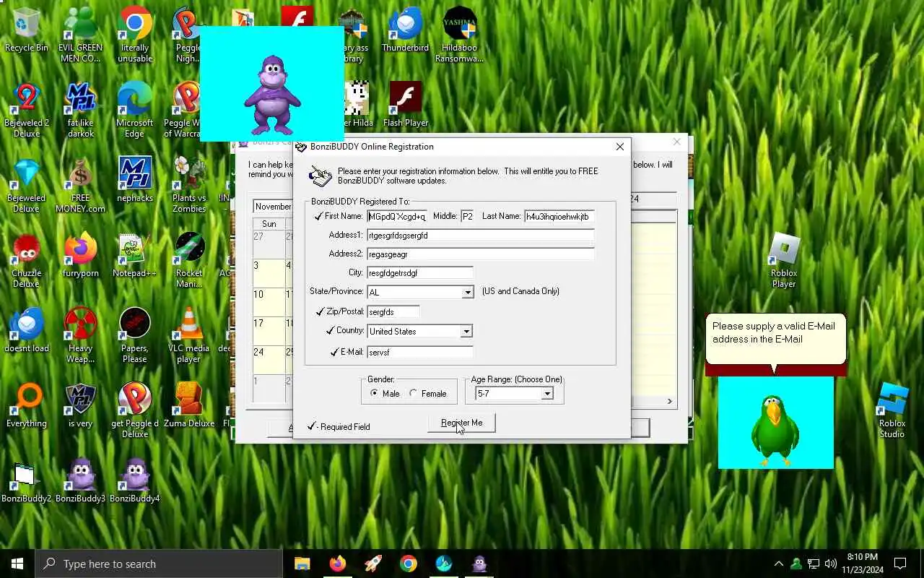Open 'doesnt load' Thunderbird shortcut

click(x=27, y=330)
